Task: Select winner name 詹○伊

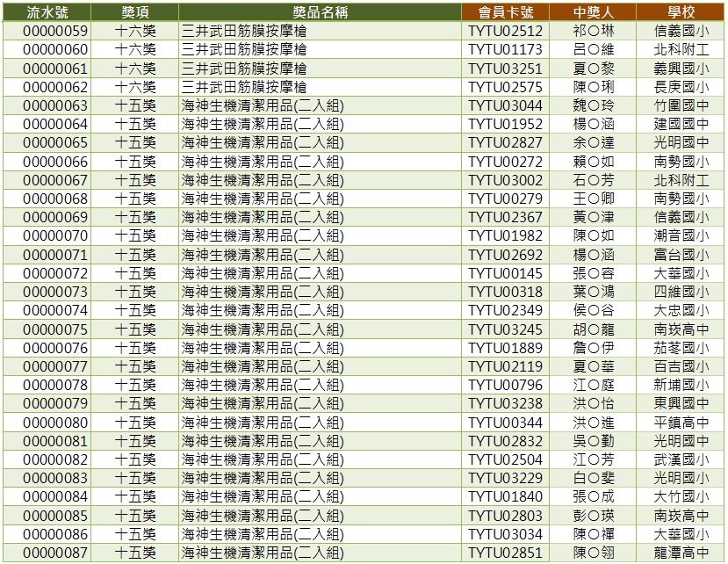Action: pos(594,348)
